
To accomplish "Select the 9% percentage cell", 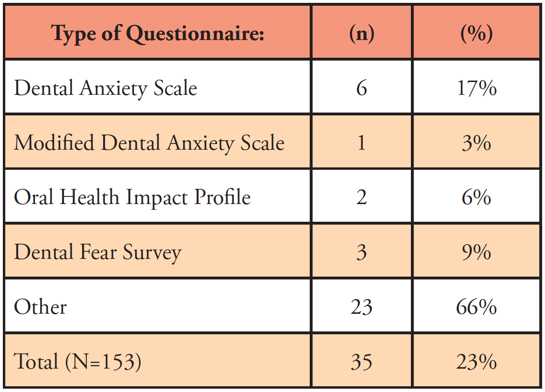I will 477,252.
